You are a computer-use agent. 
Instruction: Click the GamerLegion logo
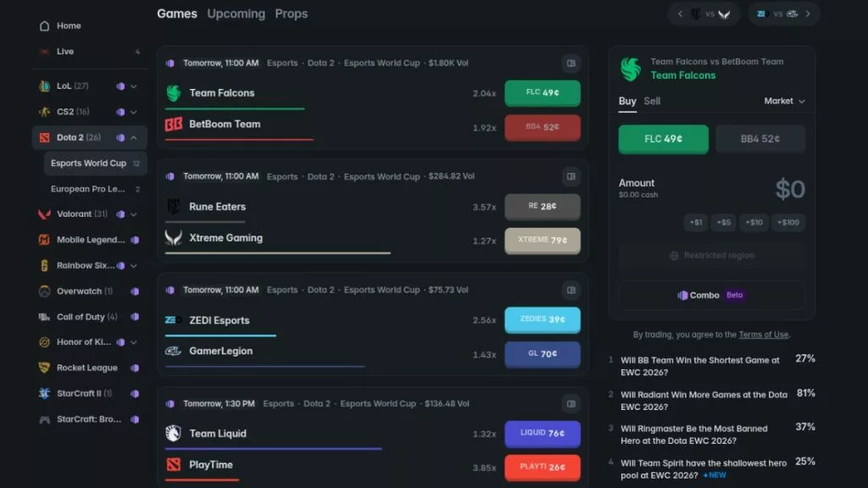pos(173,352)
